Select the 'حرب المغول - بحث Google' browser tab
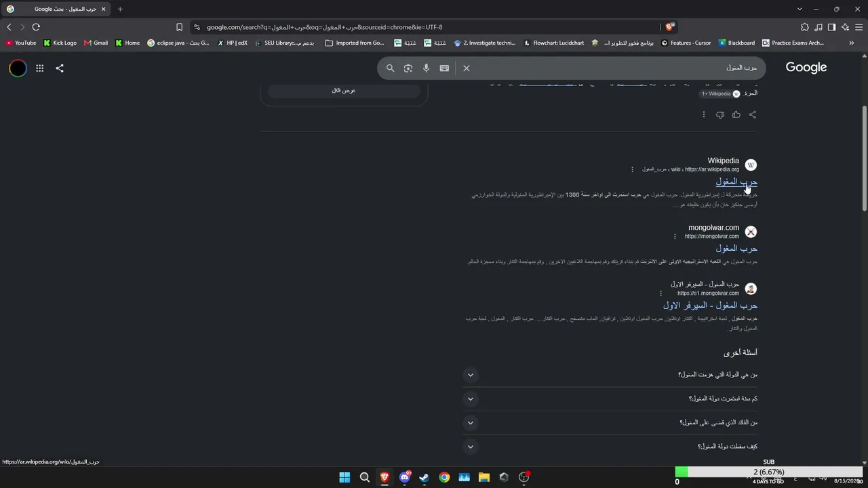Viewport: 868px width, 488px height. [x=56, y=9]
